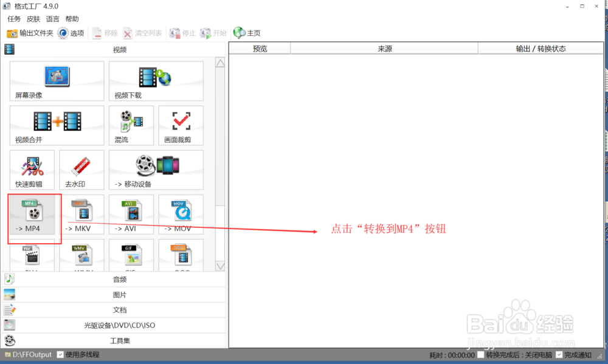Expand the 图片 picture category
The height and width of the screenshot is (364, 608).
tap(114, 295)
